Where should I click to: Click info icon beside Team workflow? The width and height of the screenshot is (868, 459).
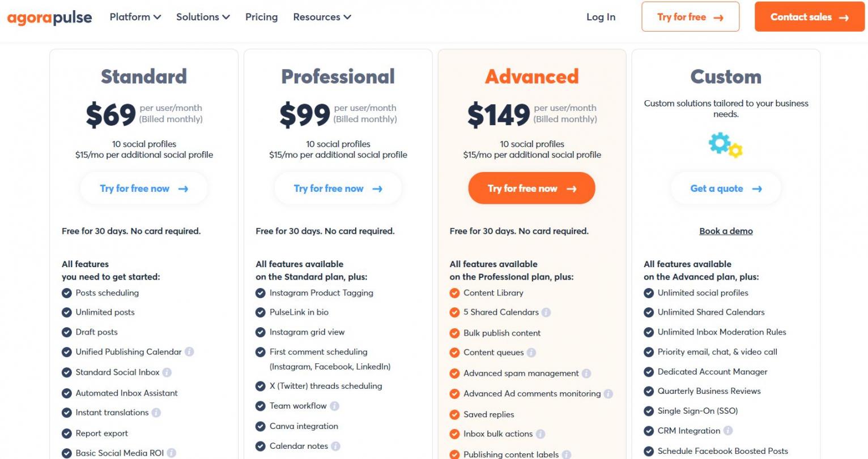coord(335,406)
